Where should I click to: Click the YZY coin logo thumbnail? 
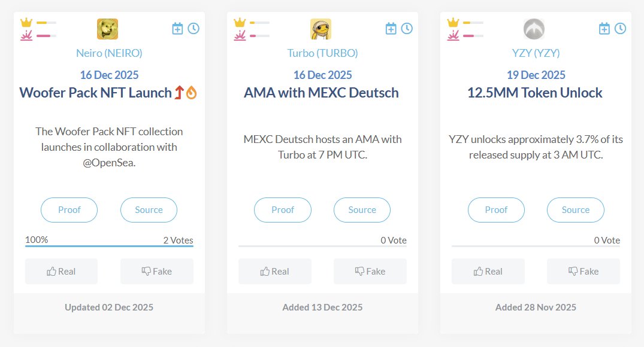point(534,29)
